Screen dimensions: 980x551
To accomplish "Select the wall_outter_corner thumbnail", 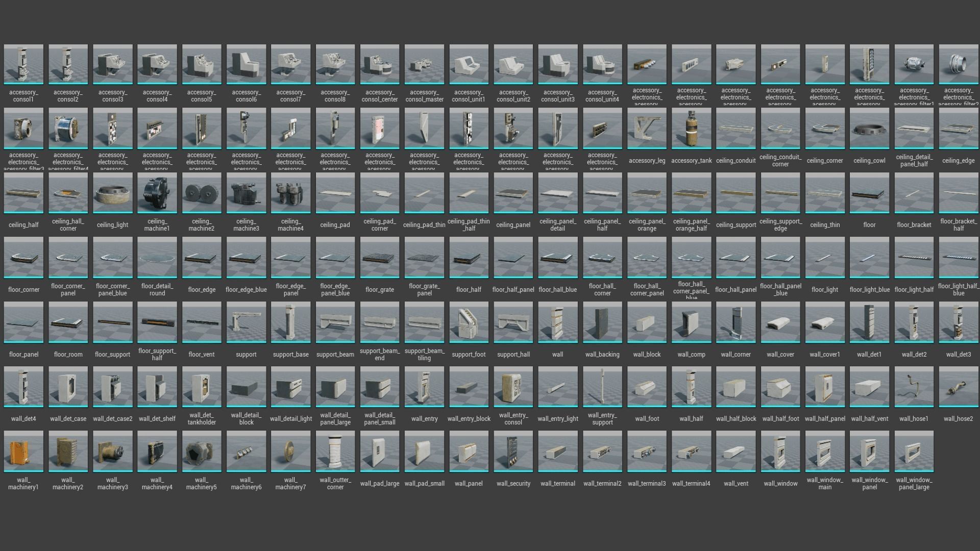I will click(x=335, y=452).
